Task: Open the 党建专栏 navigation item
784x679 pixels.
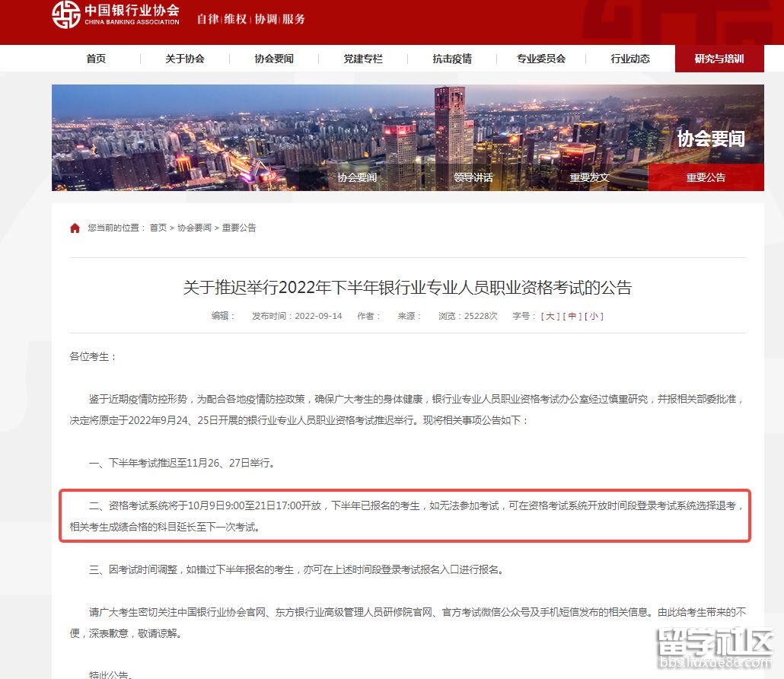Action: pos(363,59)
